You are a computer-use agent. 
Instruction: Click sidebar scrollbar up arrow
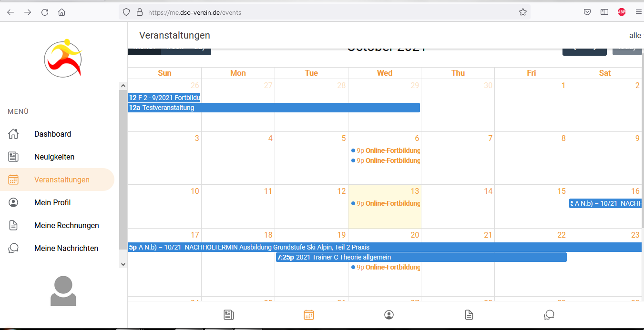123,86
